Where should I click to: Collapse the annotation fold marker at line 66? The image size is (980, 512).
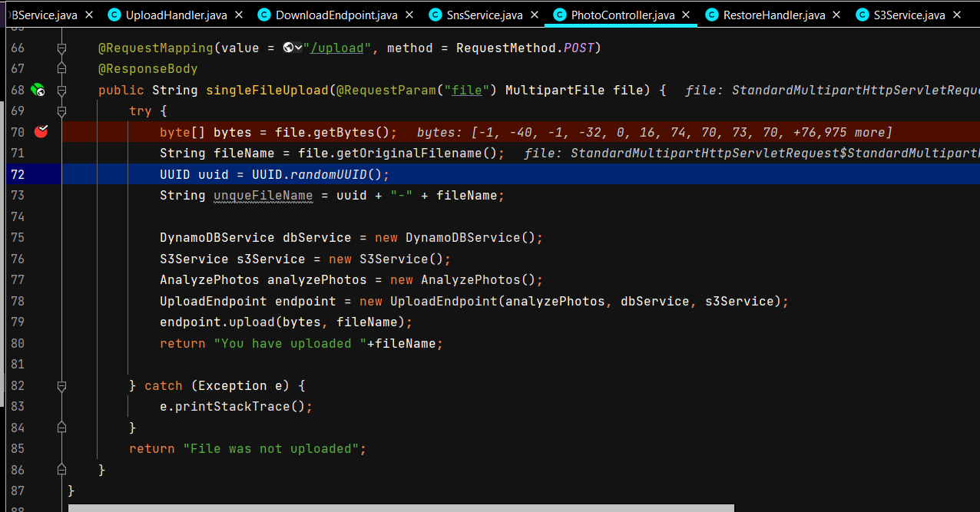62,48
